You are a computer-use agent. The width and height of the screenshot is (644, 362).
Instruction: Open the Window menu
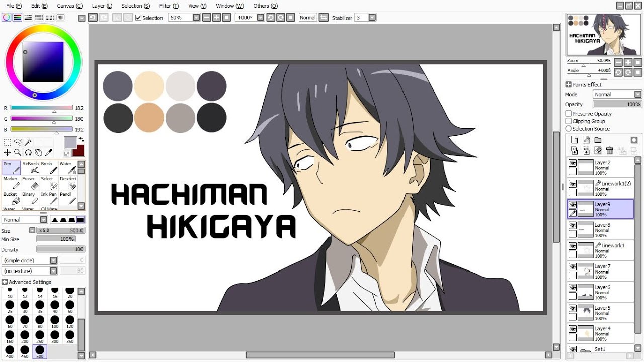pyautogui.click(x=230, y=6)
